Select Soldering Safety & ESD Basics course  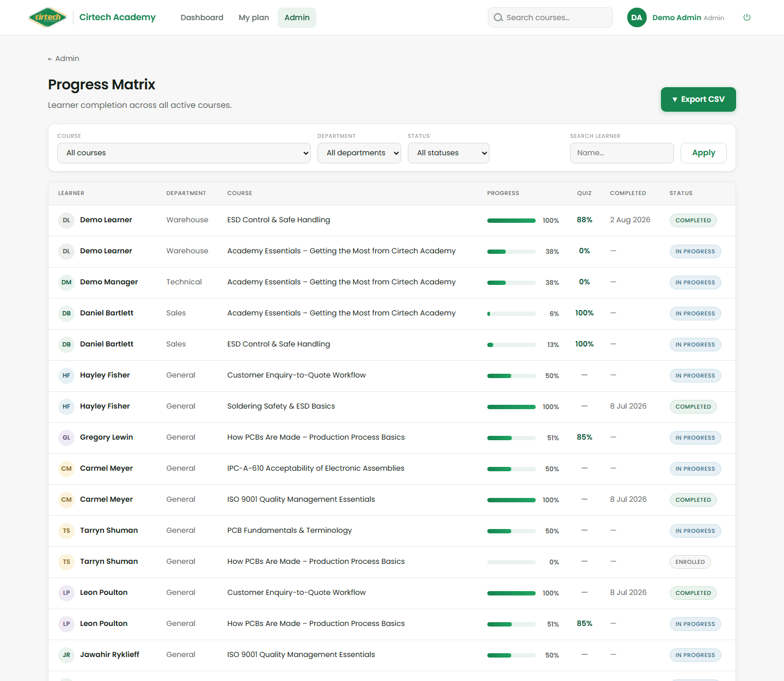(281, 406)
